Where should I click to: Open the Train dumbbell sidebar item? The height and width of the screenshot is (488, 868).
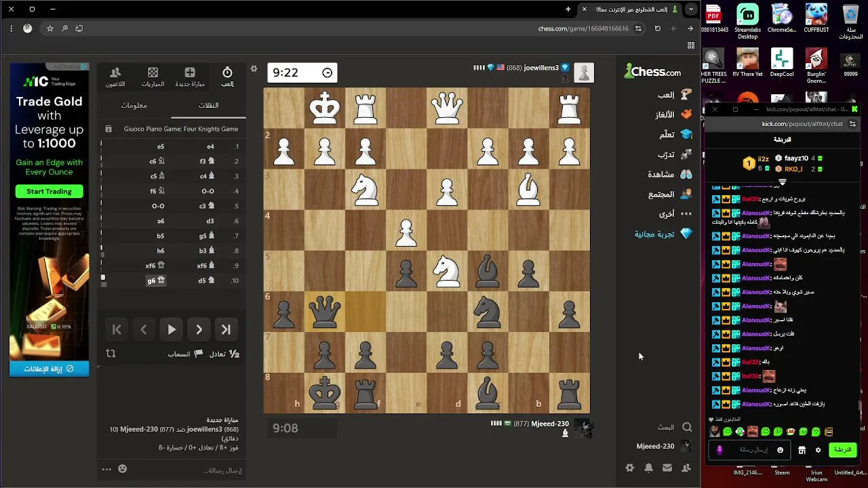point(675,155)
